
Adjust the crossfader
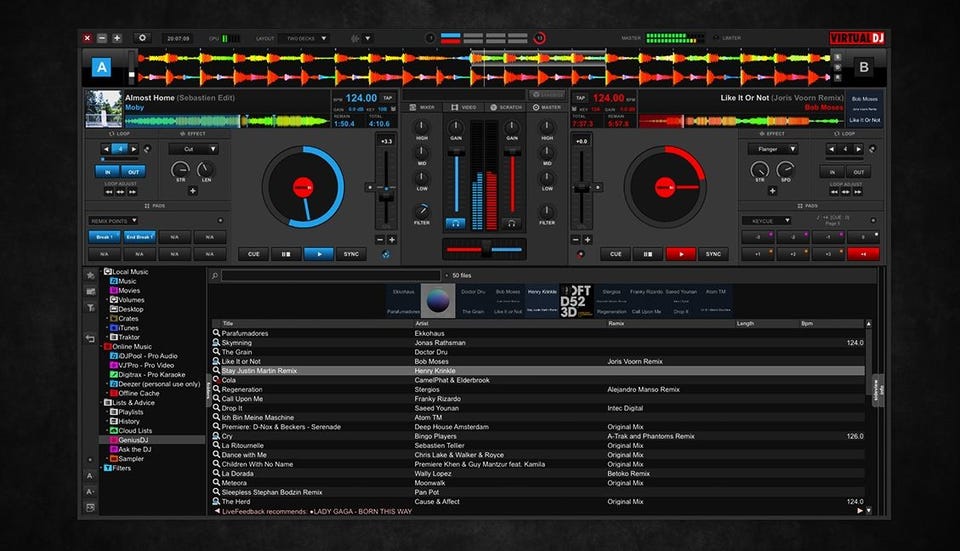tap(485, 249)
